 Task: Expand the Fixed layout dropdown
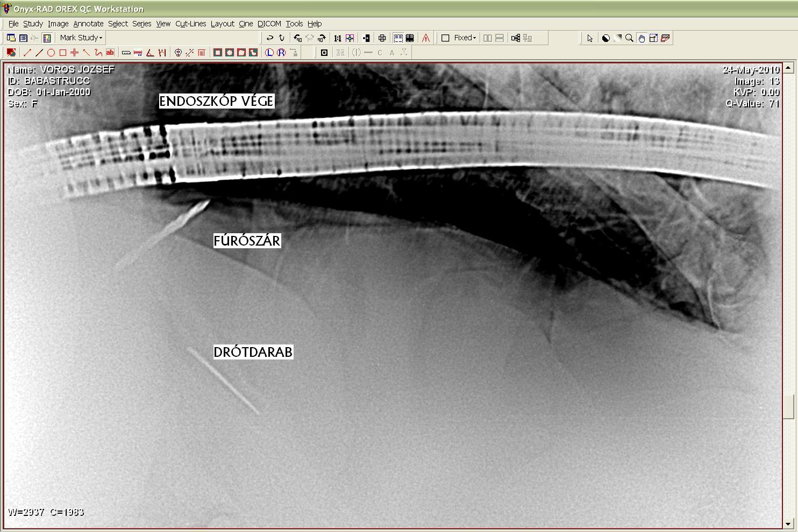[x=466, y=38]
